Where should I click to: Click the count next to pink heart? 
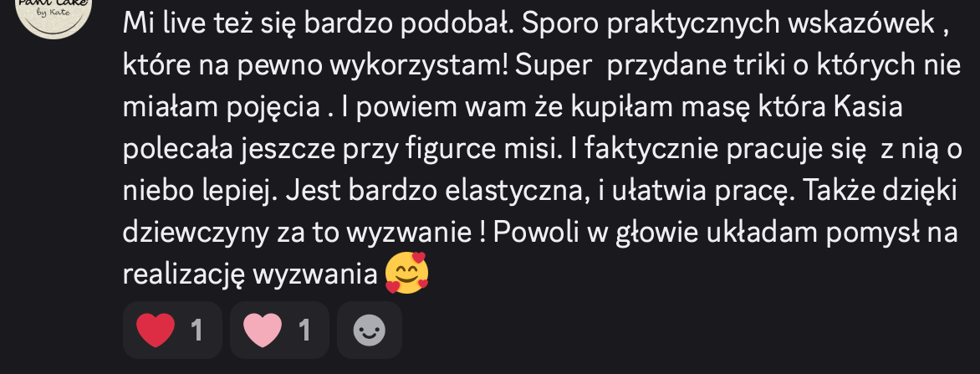[x=304, y=330]
